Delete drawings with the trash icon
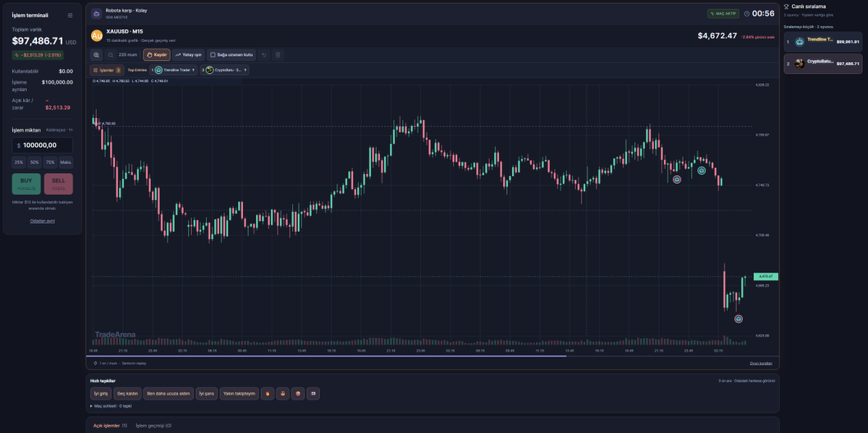Image resolution: width=868 pixels, height=433 pixels. [x=277, y=54]
